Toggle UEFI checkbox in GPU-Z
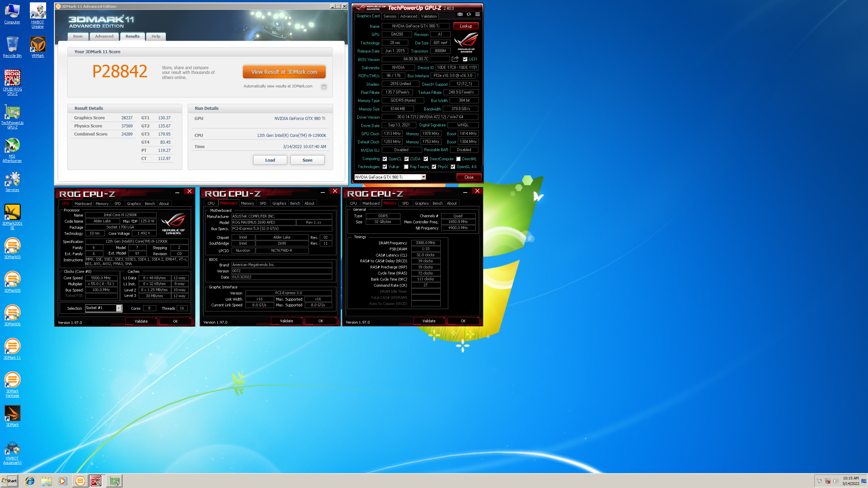The width and height of the screenshot is (868, 488). pos(465,59)
